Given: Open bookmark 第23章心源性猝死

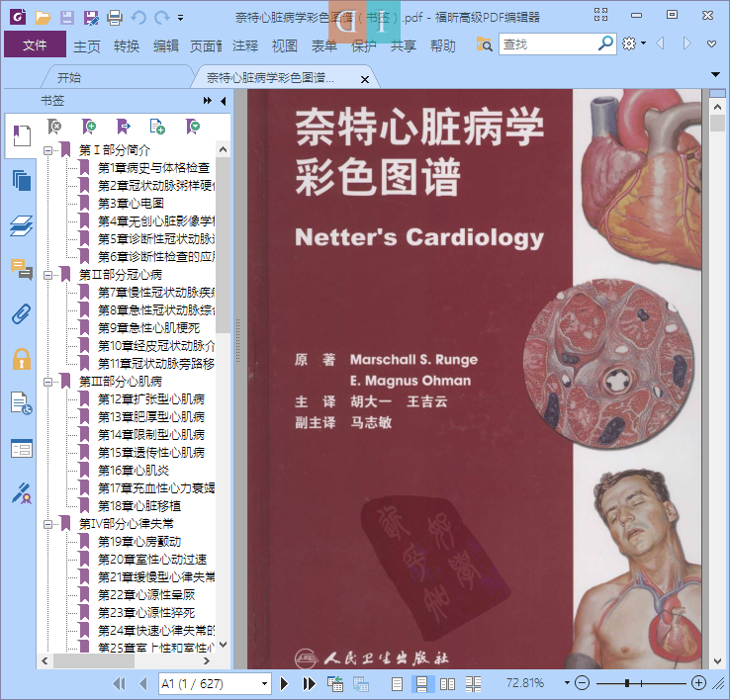Looking at the screenshot, I should tap(146, 613).
